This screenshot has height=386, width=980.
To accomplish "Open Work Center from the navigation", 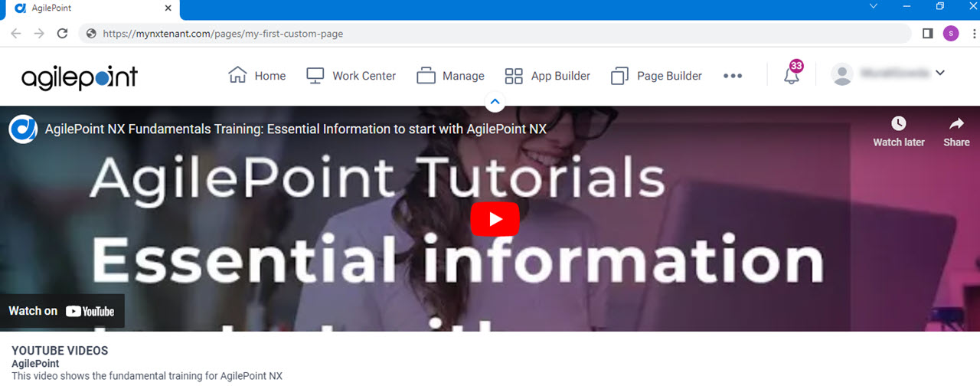I will tap(351, 76).
